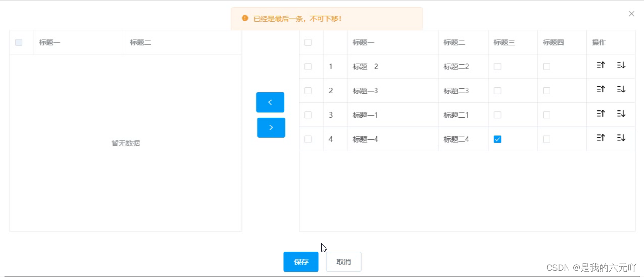Enable the 标题三 checkbox for row 标题—1

[x=497, y=115]
